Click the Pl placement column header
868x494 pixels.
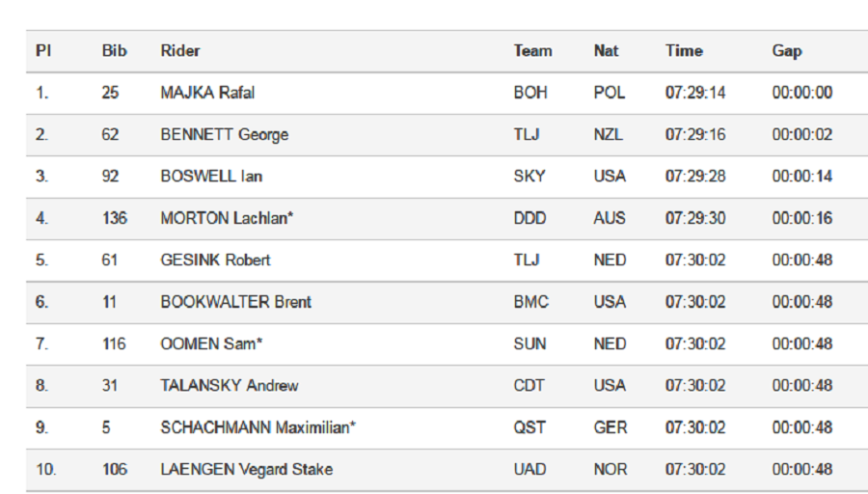43,51
